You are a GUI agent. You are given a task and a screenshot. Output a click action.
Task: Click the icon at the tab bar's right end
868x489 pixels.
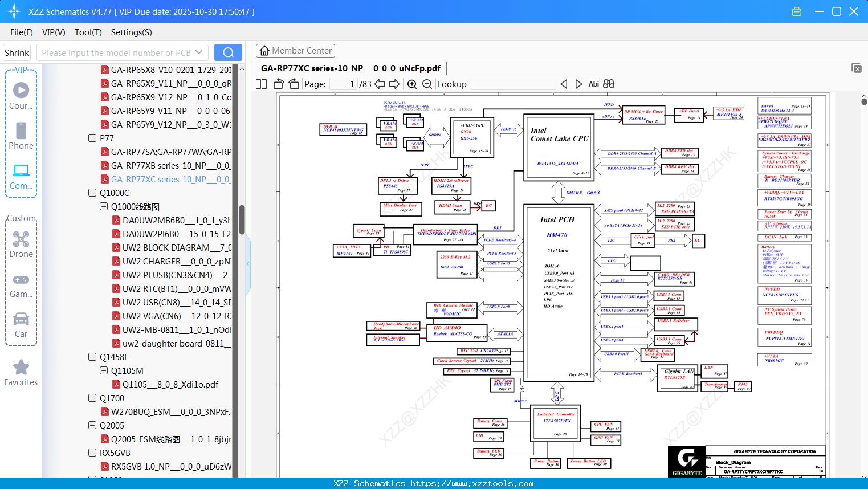(x=857, y=68)
